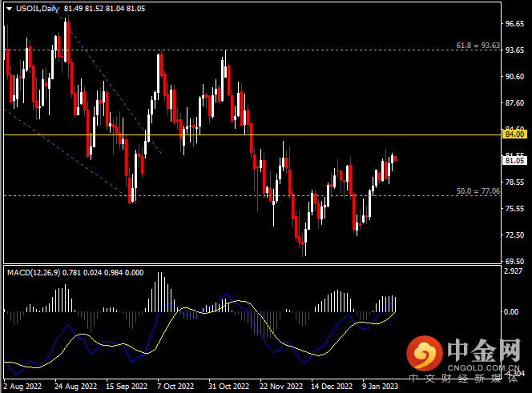Click the 50.0 = 77.06 Fibonacci label
The image size is (532, 393).
click(x=478, y=191)
